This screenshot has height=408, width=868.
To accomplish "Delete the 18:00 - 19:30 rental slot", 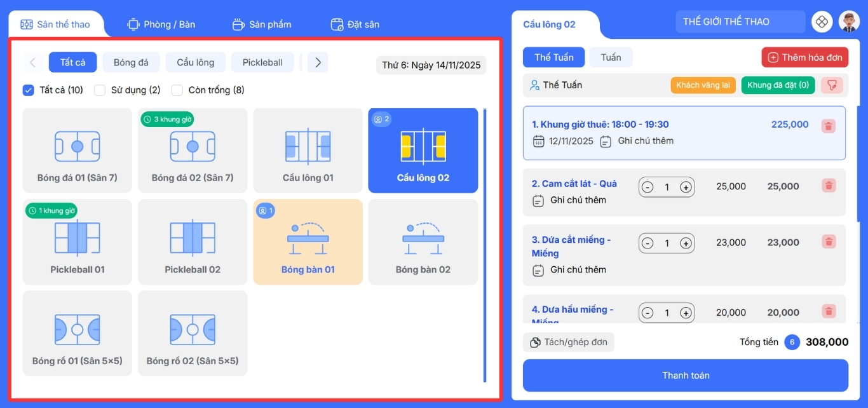I will click(x=828, y=126).
